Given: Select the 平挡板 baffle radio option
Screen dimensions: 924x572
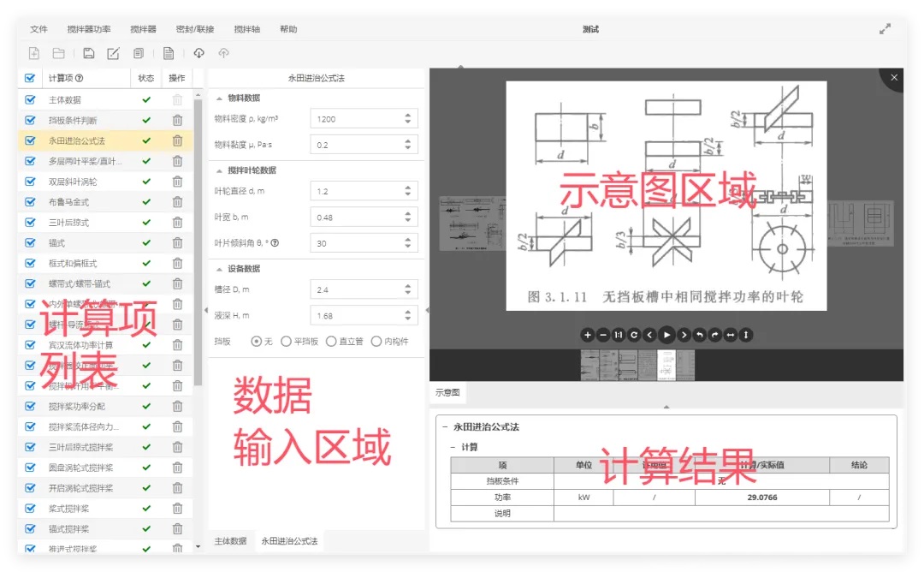Looking at the screenshot, I should tap(285, 342).
